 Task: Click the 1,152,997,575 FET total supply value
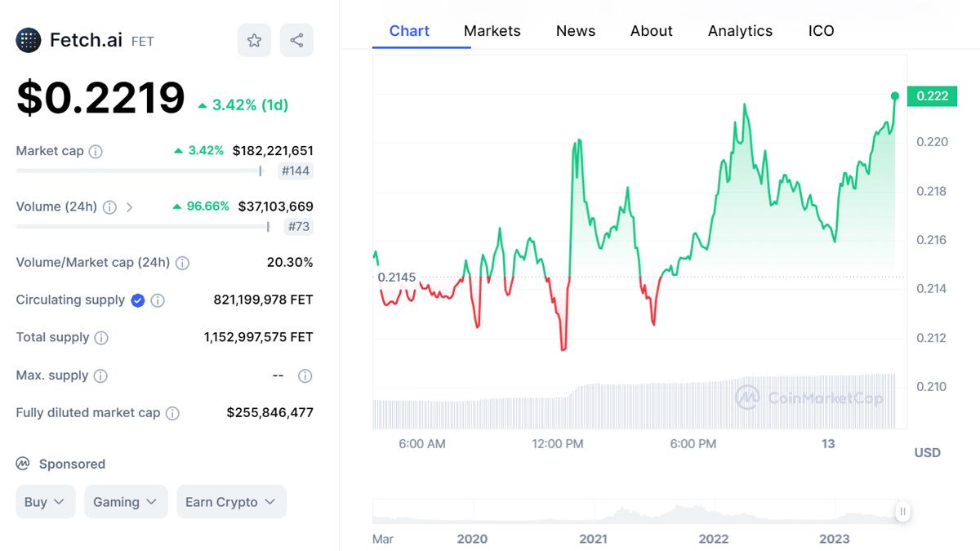259,337
